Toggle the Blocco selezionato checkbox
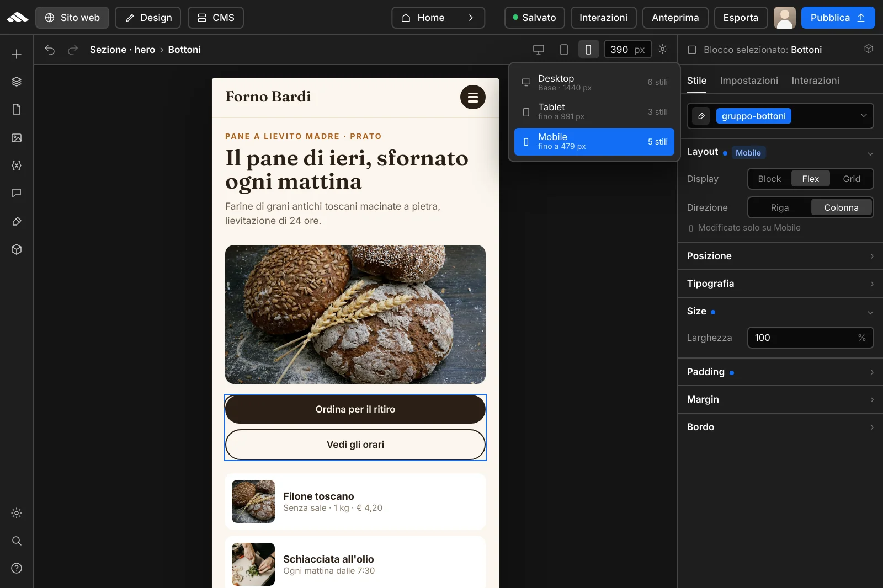This screenshot has height=588, width=883. (691, 50)
